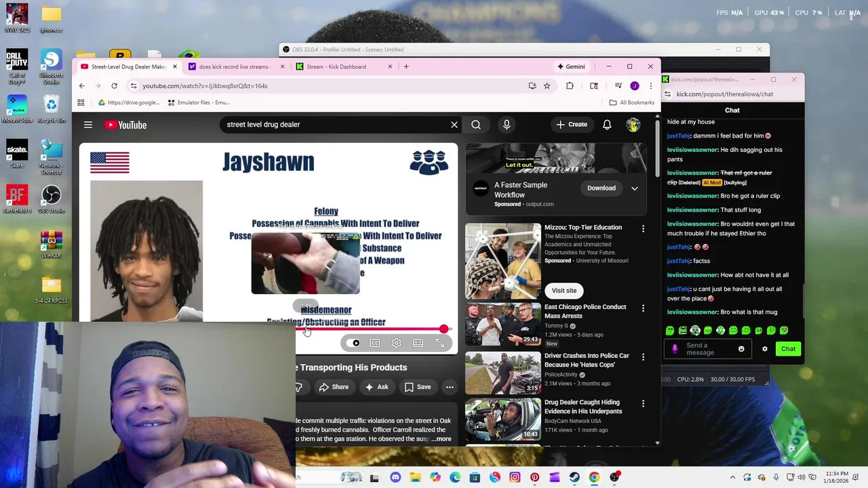Open OBS Studio desktop shortcut

pos(51,200)
